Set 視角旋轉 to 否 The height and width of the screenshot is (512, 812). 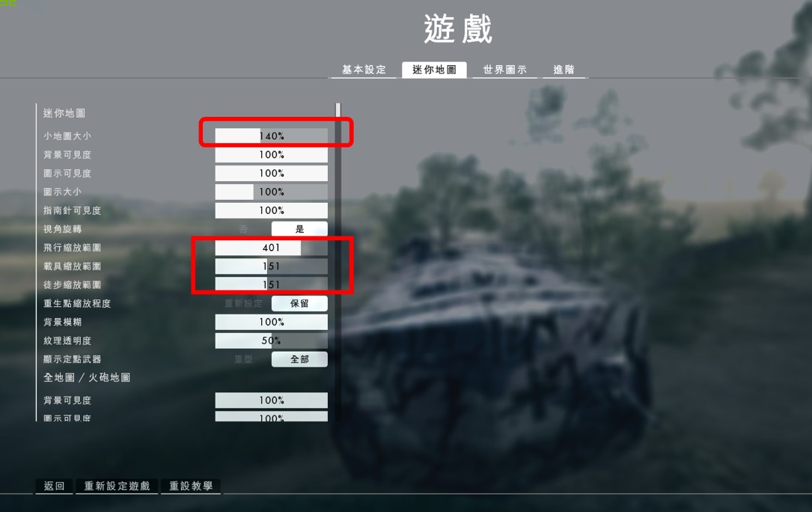[243, 229]
